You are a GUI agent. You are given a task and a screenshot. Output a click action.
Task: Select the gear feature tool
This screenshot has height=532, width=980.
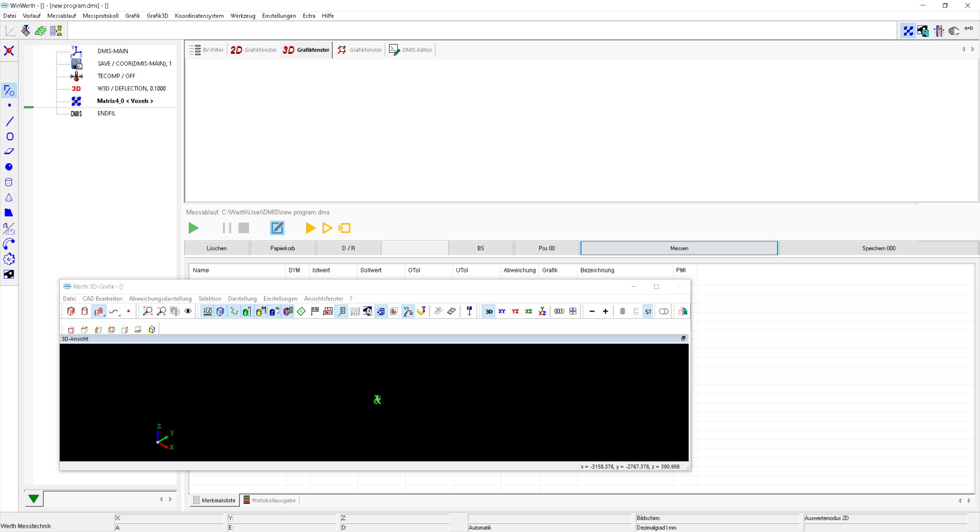click(x=9, y=259)
